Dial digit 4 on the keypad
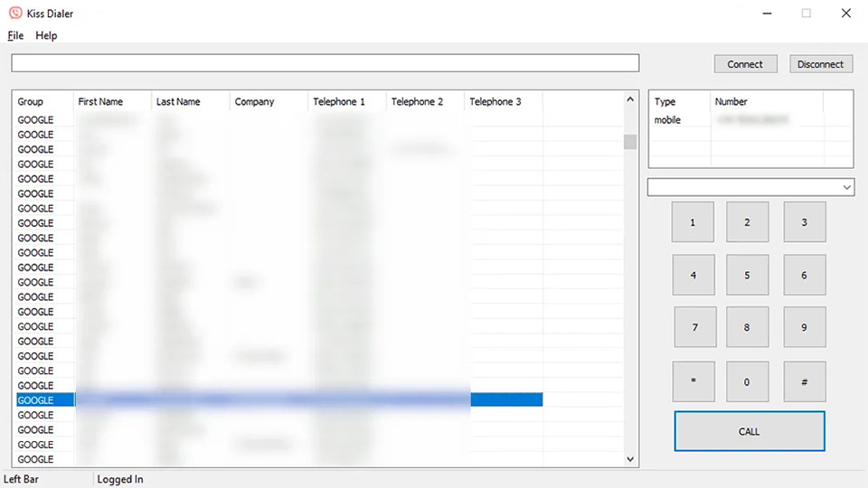The height and width of the screenshot is (488, 868). [693, 275]
